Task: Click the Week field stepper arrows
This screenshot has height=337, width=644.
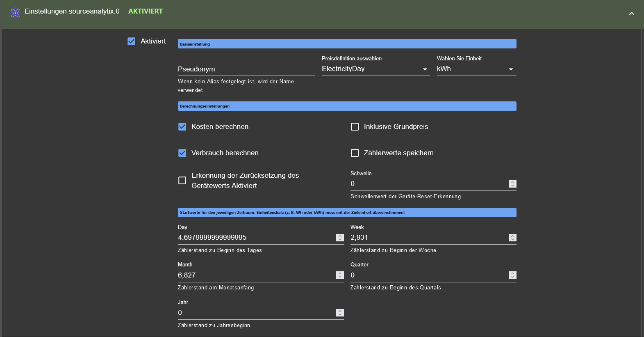Action: 512,238
